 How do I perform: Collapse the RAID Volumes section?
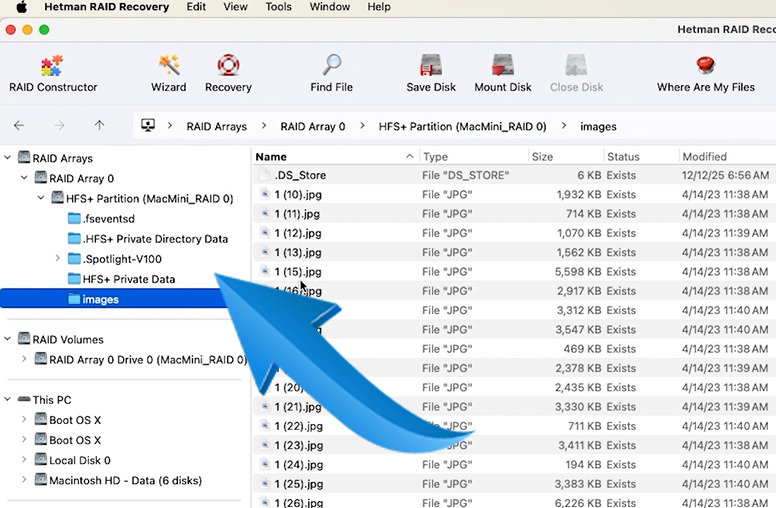pyautogui.click(x=7, y=339)
